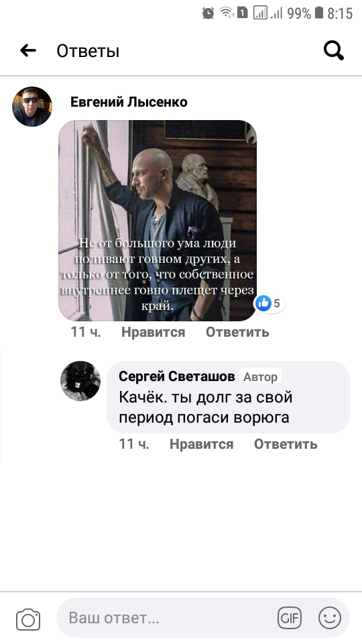Image resolution: width=362 pixels, height=644 pixels.
Task: Open the quote image in the comment
Action: [x=158, y=221]
